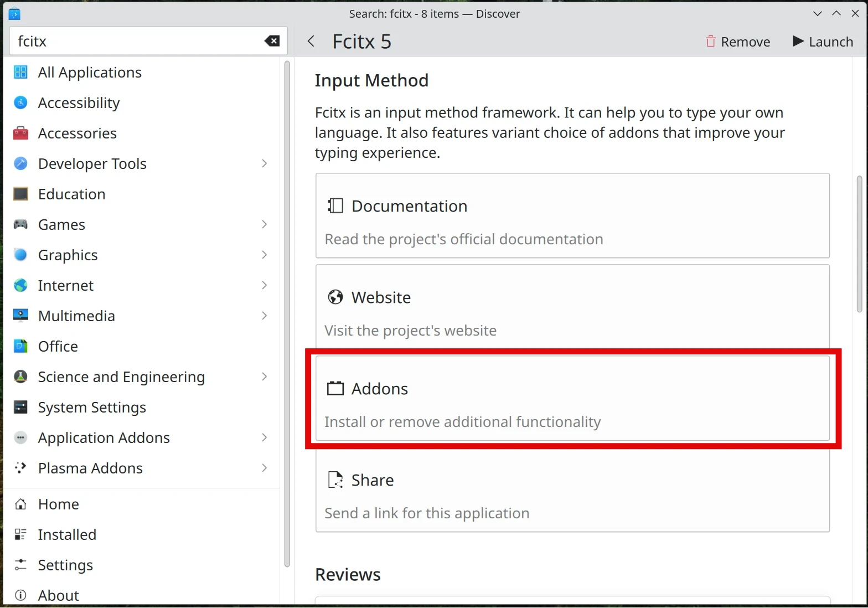The width and height of the screenshot is (868, 608).
Task: Share a link for this application
Action: [572, 490]
